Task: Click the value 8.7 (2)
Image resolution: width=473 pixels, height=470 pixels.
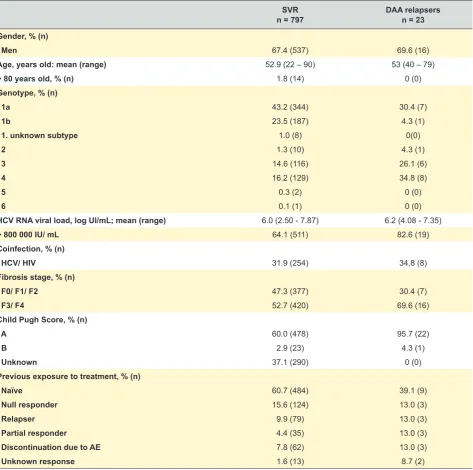Action: 413,462
